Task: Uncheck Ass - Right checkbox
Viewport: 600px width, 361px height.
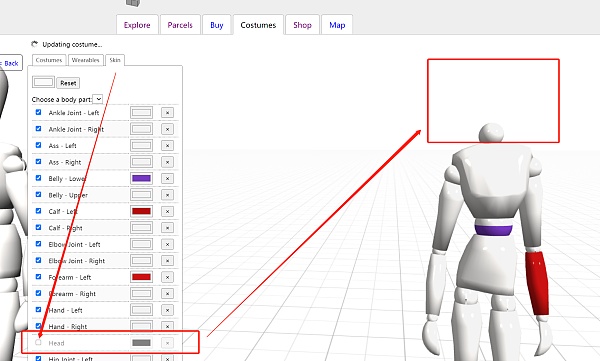Action: pyautogui.click(x=38, y=162)
